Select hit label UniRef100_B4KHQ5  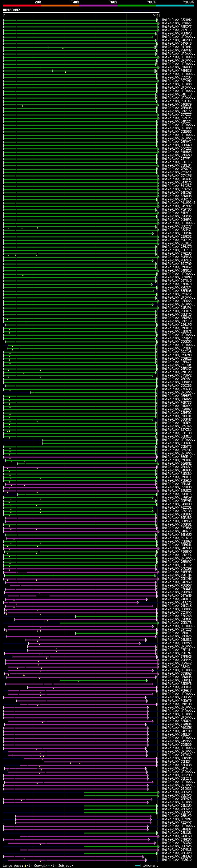(177, 152)
